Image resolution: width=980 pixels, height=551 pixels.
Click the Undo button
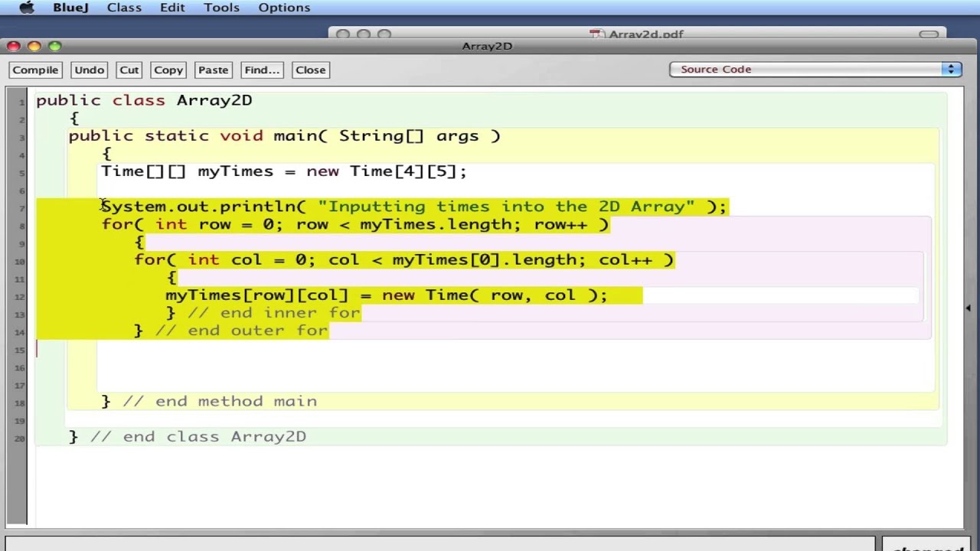(x=89, y=70)
